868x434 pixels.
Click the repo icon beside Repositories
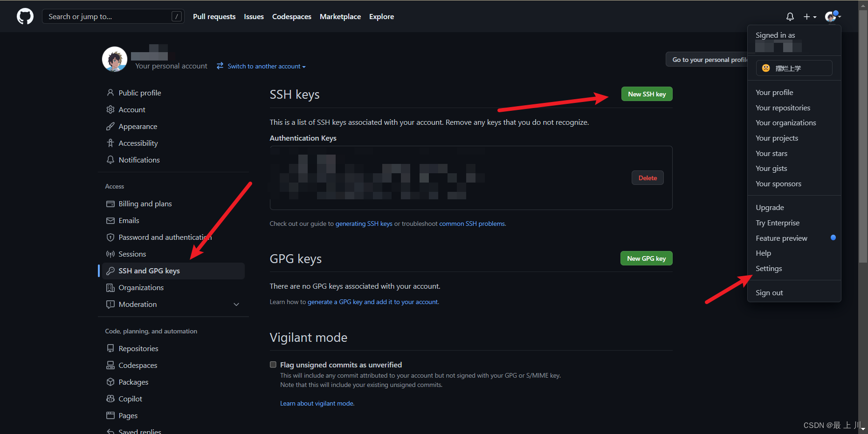click(x=110, y=348)
